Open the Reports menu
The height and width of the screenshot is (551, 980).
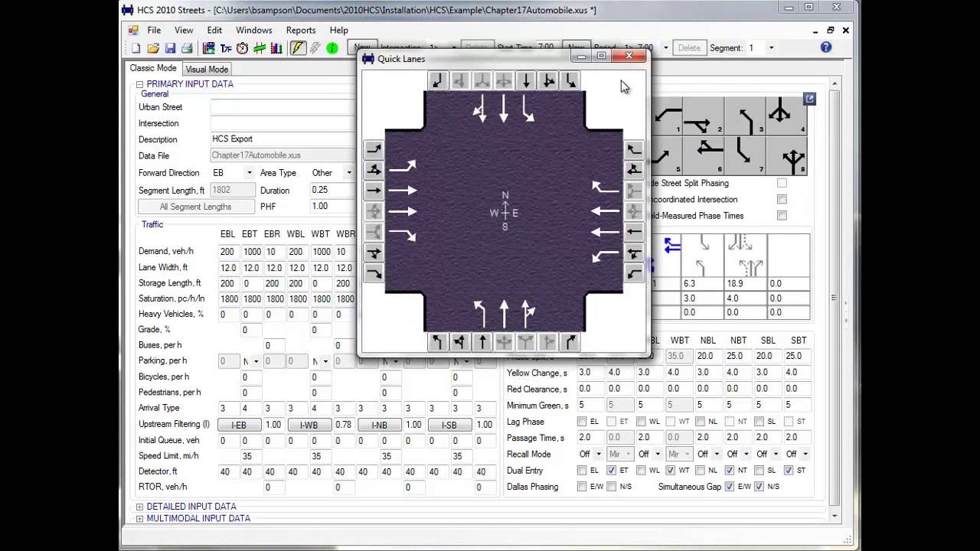point(301,31)
